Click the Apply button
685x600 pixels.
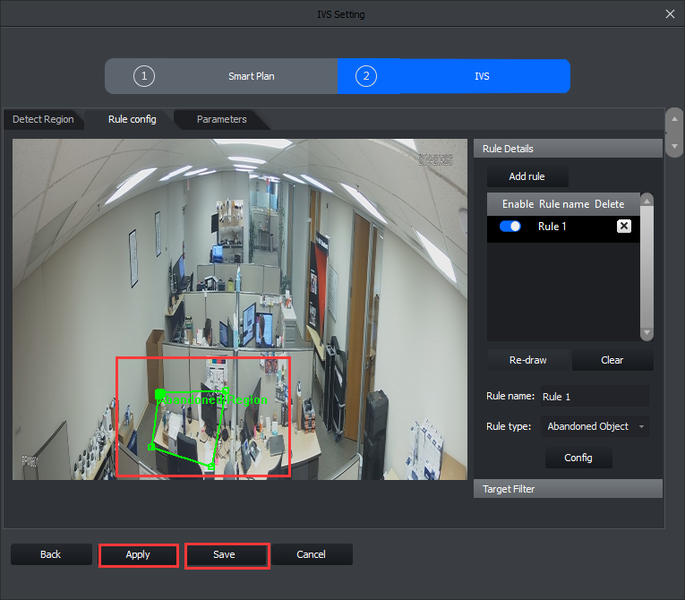[138, 555]
